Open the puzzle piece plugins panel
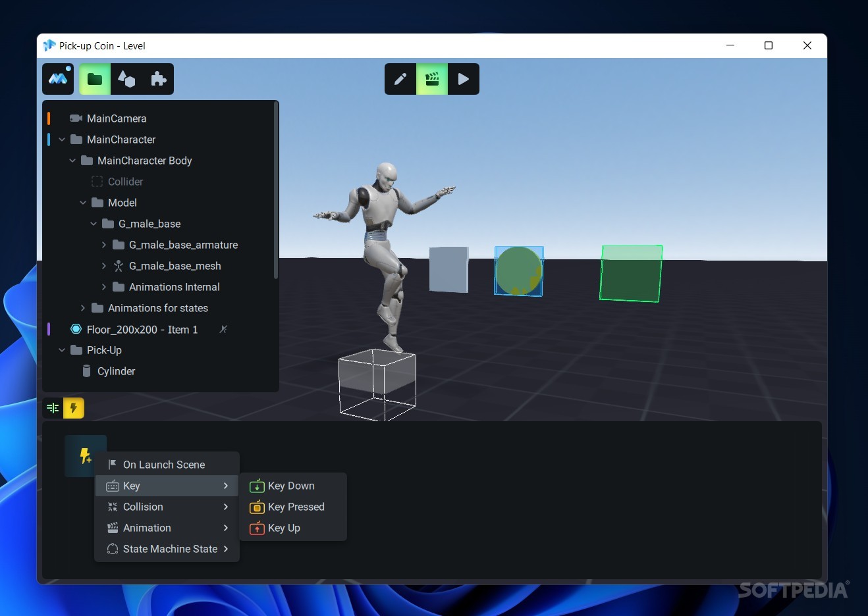This screenshot has width=868, height=616. [x=158, y=79]
